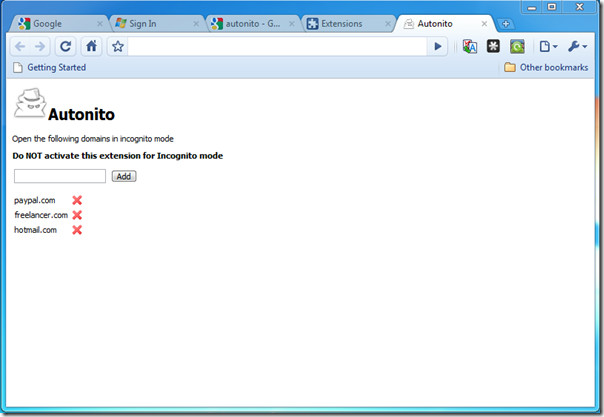Close the Autonito tab

click(x=484, y=24)
